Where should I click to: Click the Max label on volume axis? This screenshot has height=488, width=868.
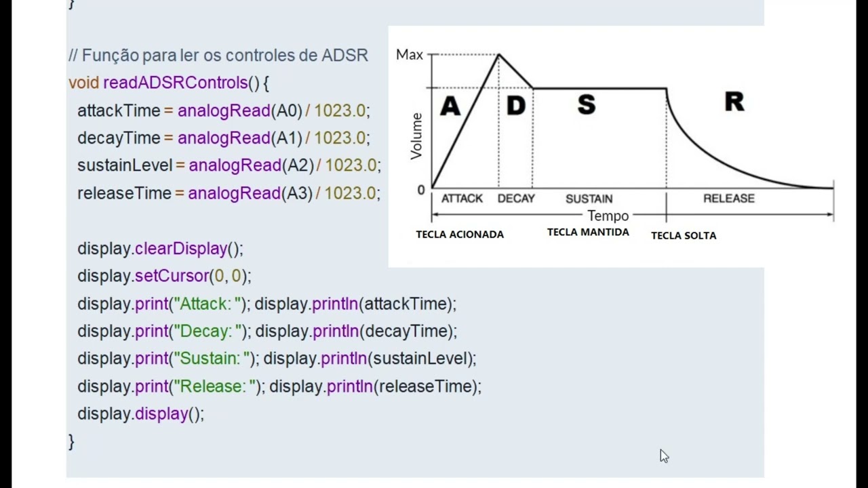(x=410, y=55)
